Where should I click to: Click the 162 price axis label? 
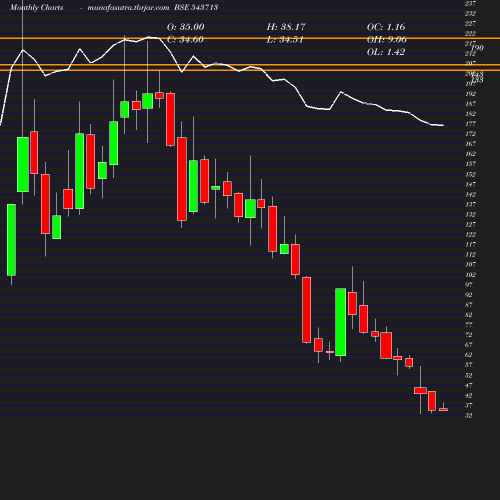[470, 154]
